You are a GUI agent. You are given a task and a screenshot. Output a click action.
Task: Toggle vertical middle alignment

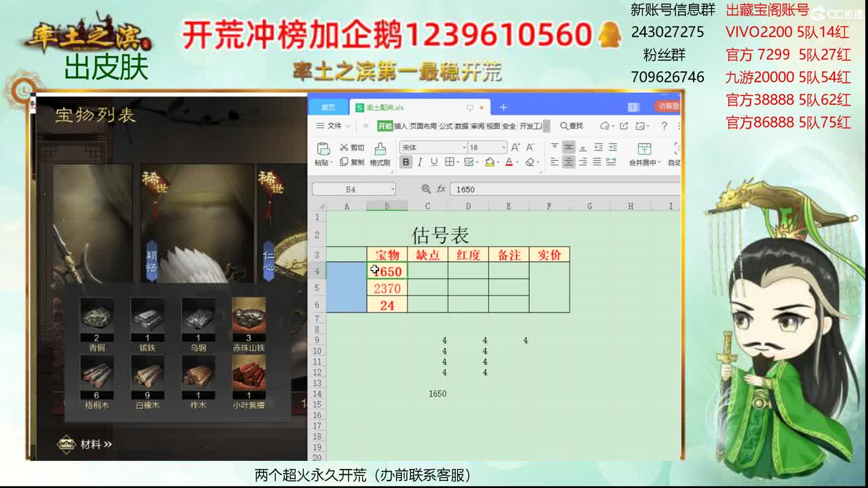point(569,147)
